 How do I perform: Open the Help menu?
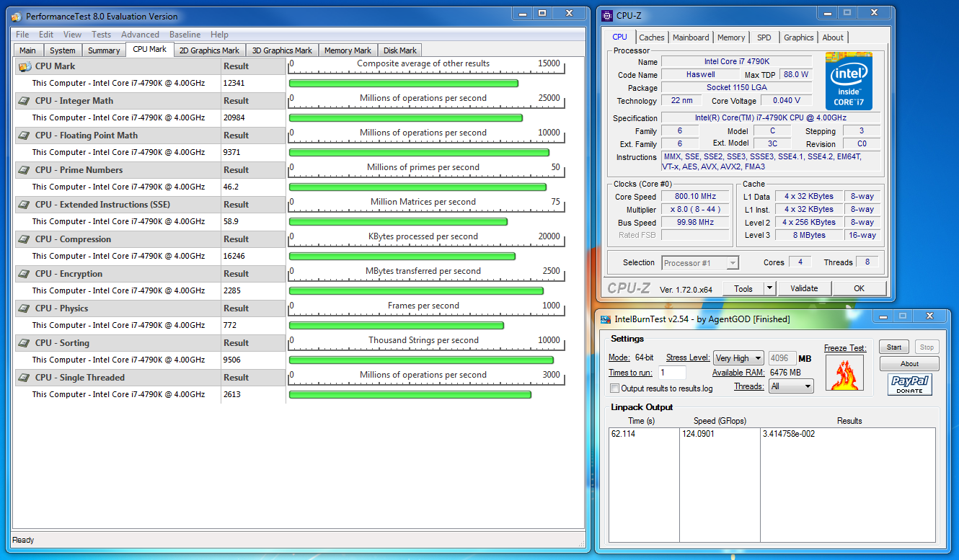point(219,35)
